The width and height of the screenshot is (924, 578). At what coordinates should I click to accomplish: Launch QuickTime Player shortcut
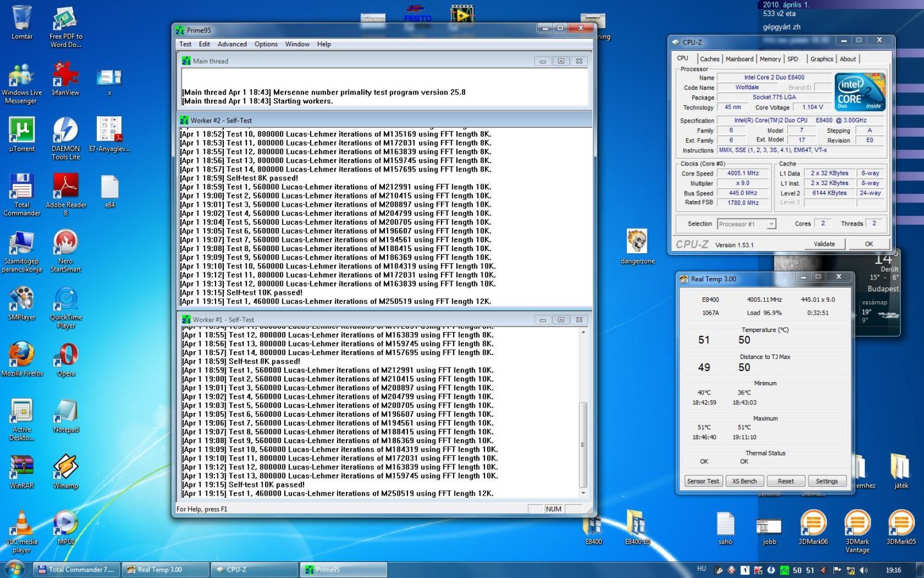[x=65, y=307]
